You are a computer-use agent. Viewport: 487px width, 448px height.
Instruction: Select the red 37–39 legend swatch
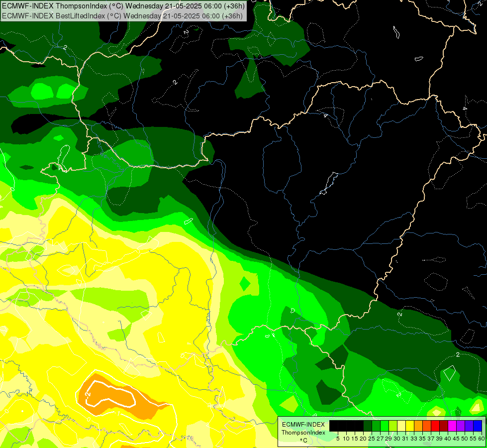[435, 426]
